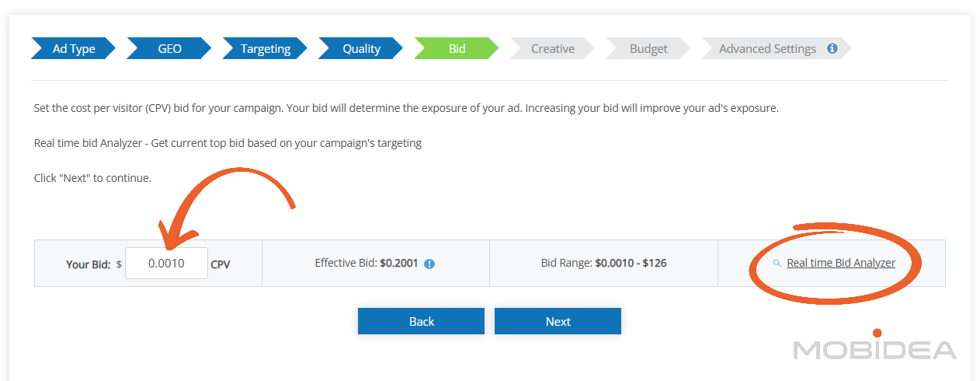The width and height of the screenshot is (980, 381).
Task: Select the Quality step tab
Action: point(361,48)
